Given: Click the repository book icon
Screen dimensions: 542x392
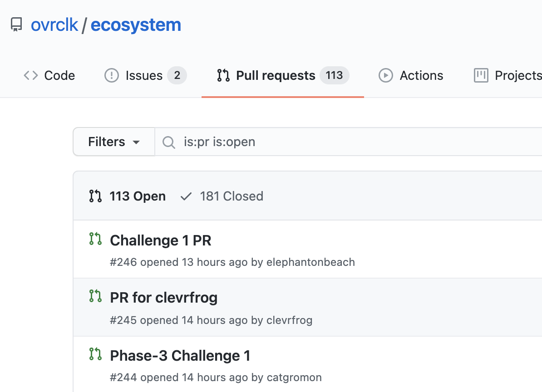Looking at the screenshot, I should tap(16, 24).
